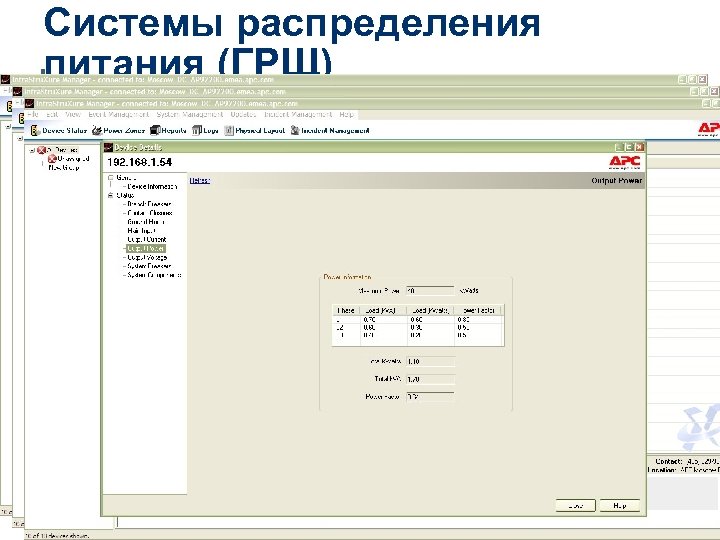The image size is (720, 540).
Task: Open Physical Layout from the toolbar
Action: (x=255, y=131)
